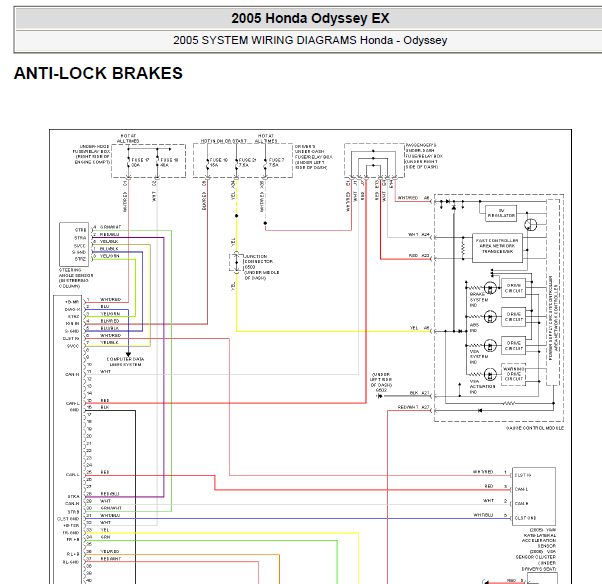Click the 'G502' ground label
The image size is (602, 584).
point(381,390)
